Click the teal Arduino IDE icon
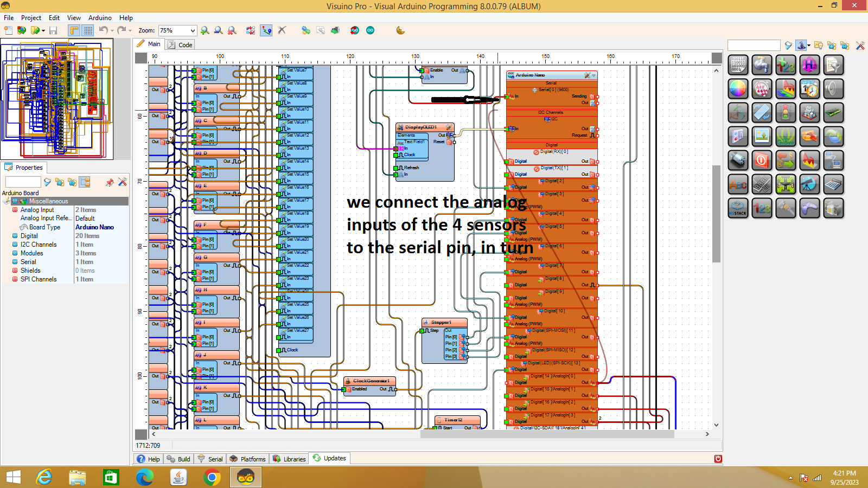868x488 pixels. click(370, 30)
